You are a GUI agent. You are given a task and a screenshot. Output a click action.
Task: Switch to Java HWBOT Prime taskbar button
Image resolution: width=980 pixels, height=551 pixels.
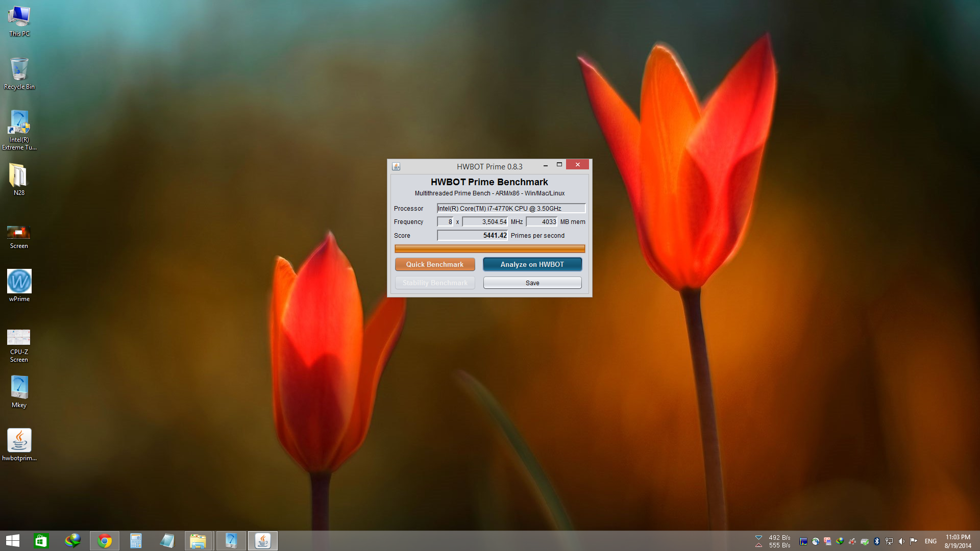[x=263, y=541]
